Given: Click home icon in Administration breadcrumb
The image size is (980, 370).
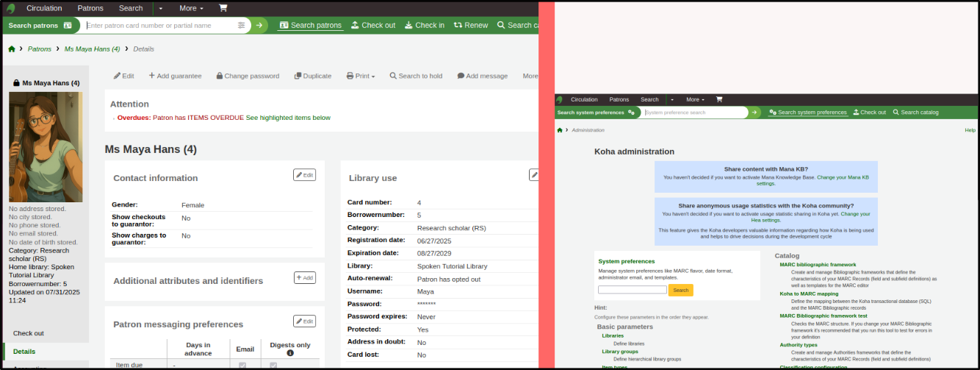Looking at the screenshot, I should coord(560,130).
